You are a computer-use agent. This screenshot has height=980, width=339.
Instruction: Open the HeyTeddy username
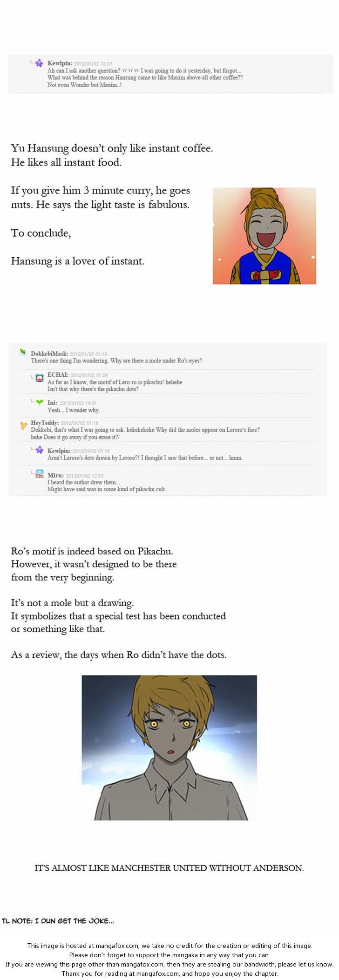(x=45, y=423)
